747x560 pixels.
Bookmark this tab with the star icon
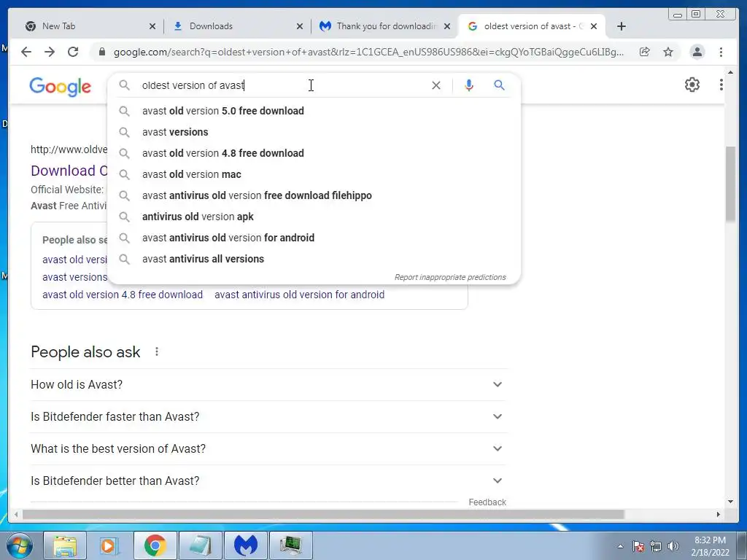coord(668,52)
